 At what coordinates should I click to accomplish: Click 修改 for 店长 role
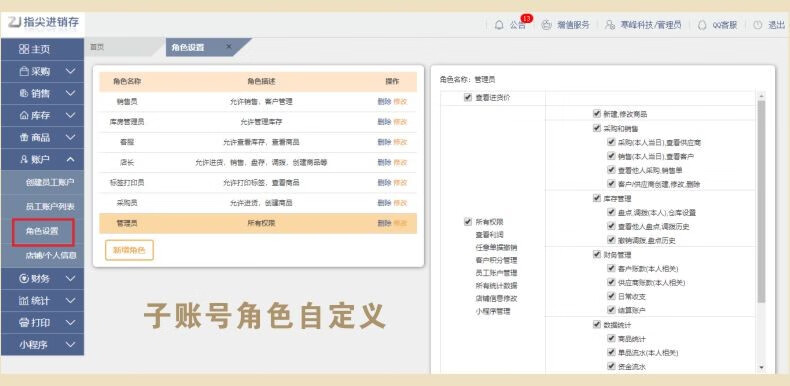401,162
